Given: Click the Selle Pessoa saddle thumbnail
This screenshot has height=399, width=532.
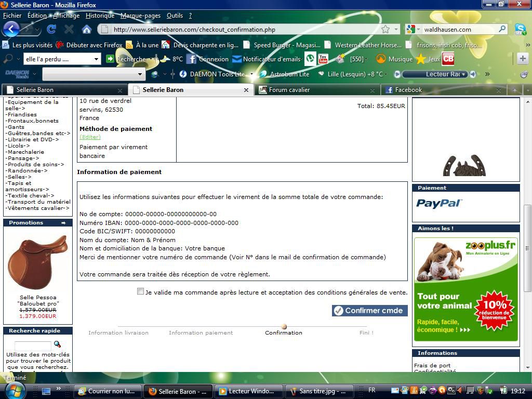Looking at the screenshot, I should pyautogui.click(x=38, y=262).
